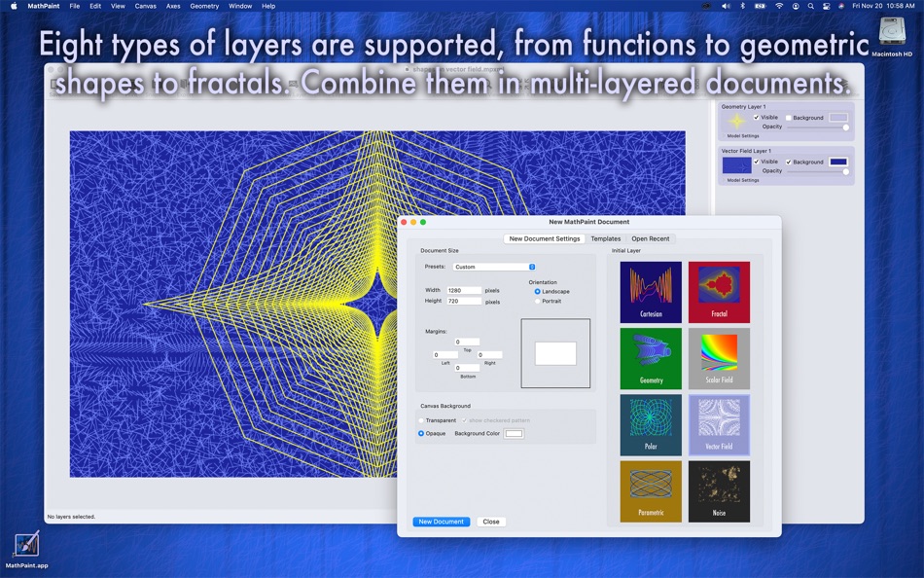This screenshot has height=578, width=924.
Task: Click the document size preview box
Action: point(555,353)
